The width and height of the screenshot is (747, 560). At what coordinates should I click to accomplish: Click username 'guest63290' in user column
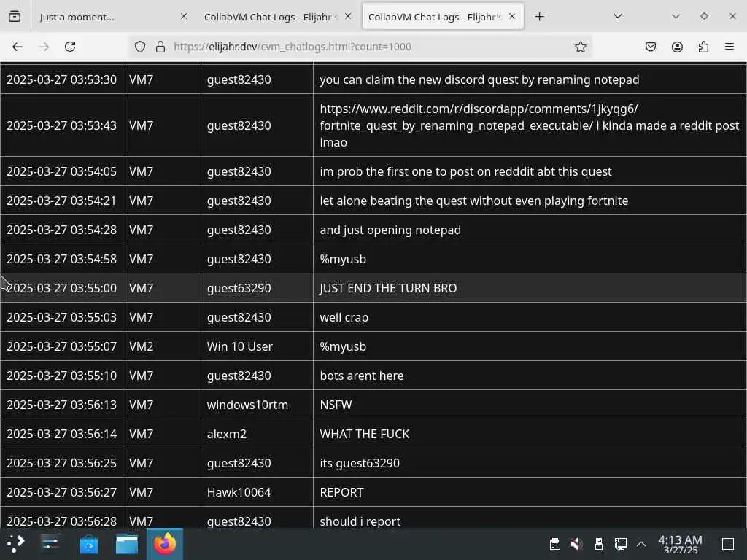(x=239, y=288)
